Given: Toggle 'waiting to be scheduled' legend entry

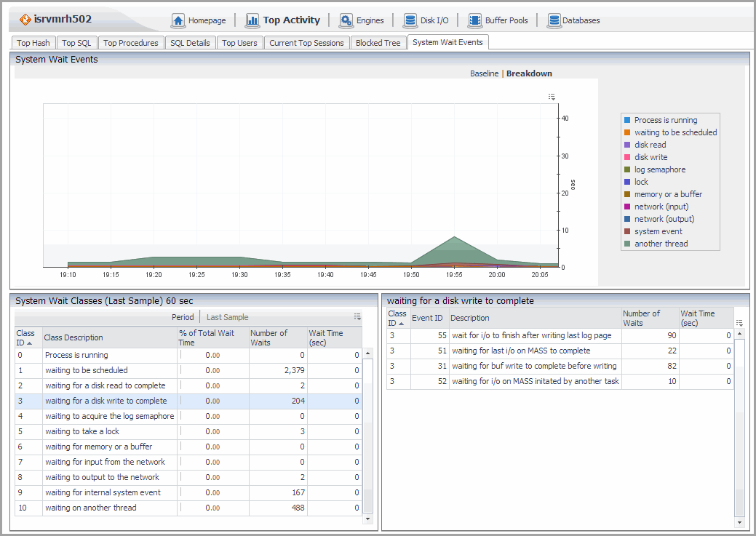Looking at the screenshot, I should (675, 132).
